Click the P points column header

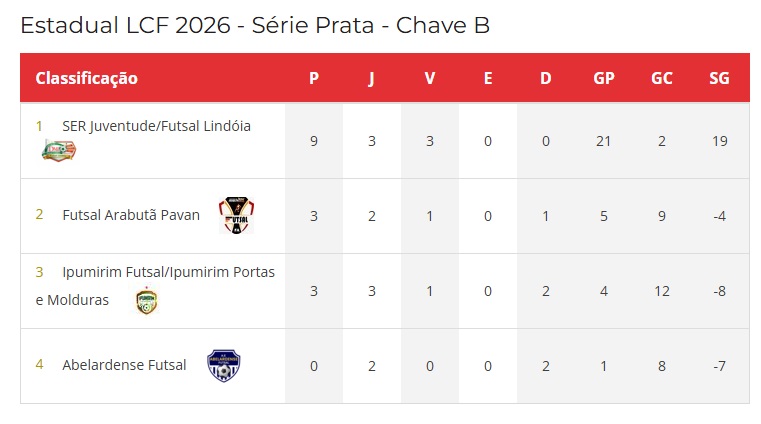click(314, 78)
